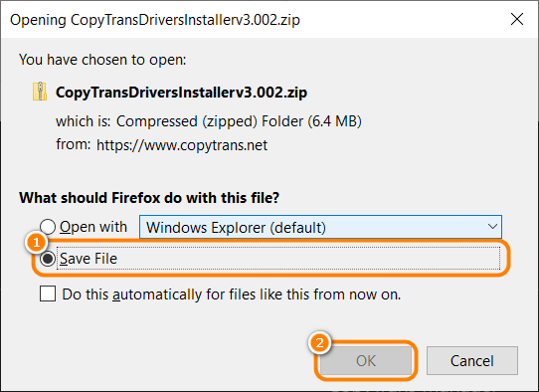Click the Save File label text
Viewport: 539px width, 392px height.
89,259
